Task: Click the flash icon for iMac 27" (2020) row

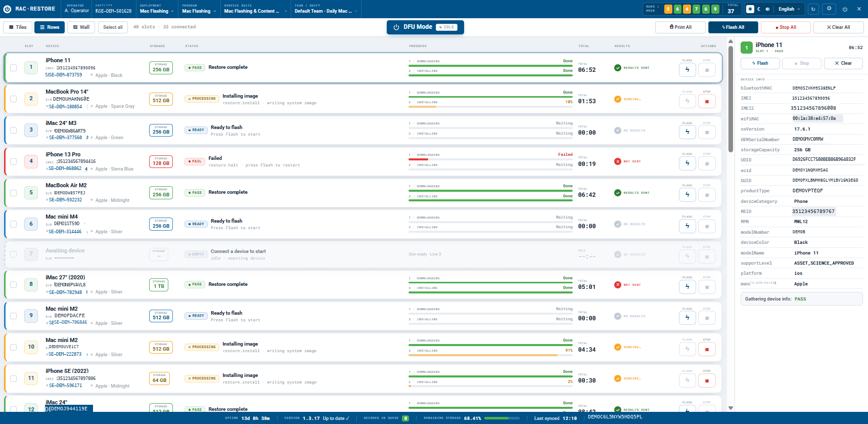Action: coord(687,286)
